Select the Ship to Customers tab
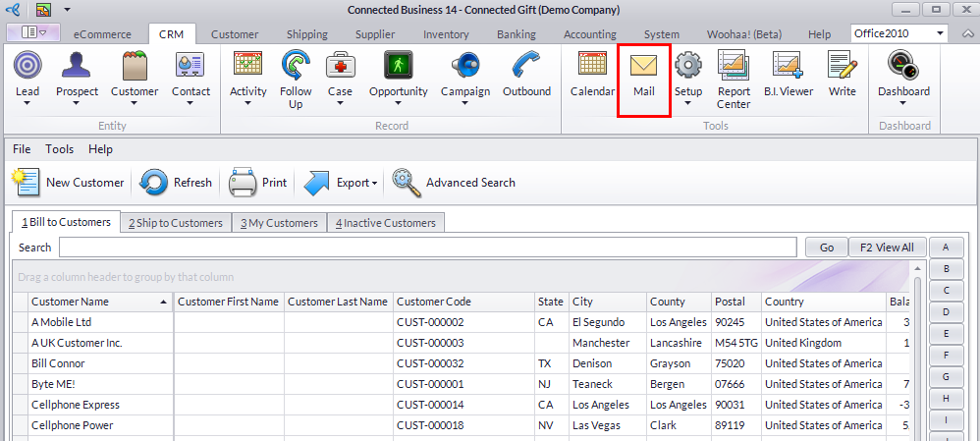Image resolution: width=980 pixels, height=441 pixels. pyautogui.click(x=177, y=223)
